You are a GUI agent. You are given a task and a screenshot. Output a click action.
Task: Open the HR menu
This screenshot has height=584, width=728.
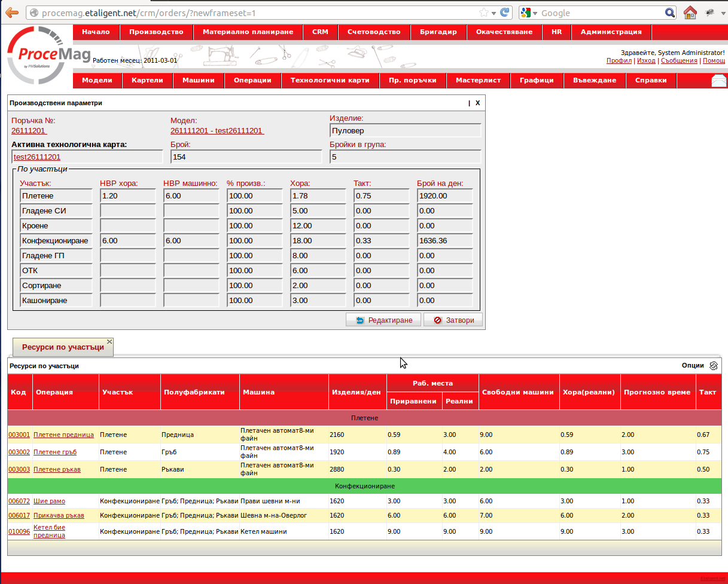coord(556,32)
